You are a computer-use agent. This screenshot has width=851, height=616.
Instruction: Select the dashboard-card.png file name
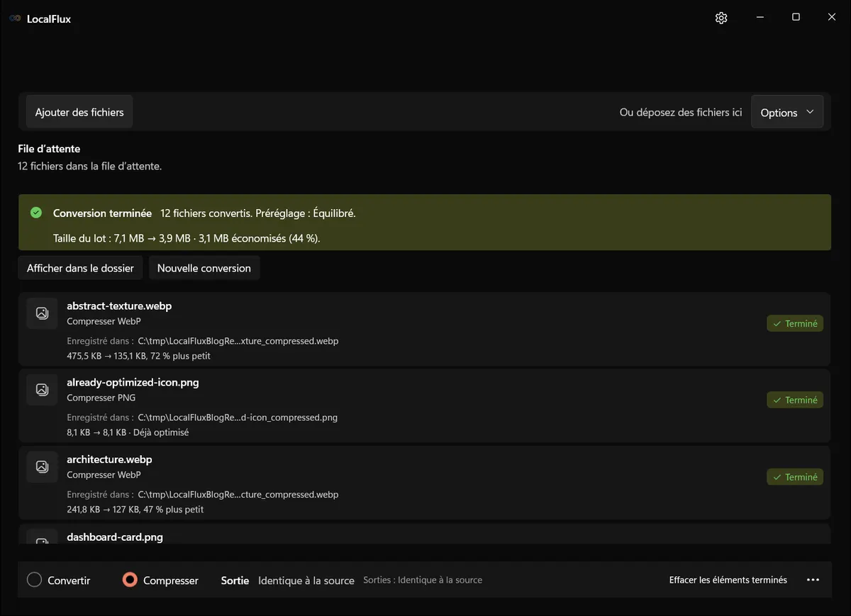(115, 537)
